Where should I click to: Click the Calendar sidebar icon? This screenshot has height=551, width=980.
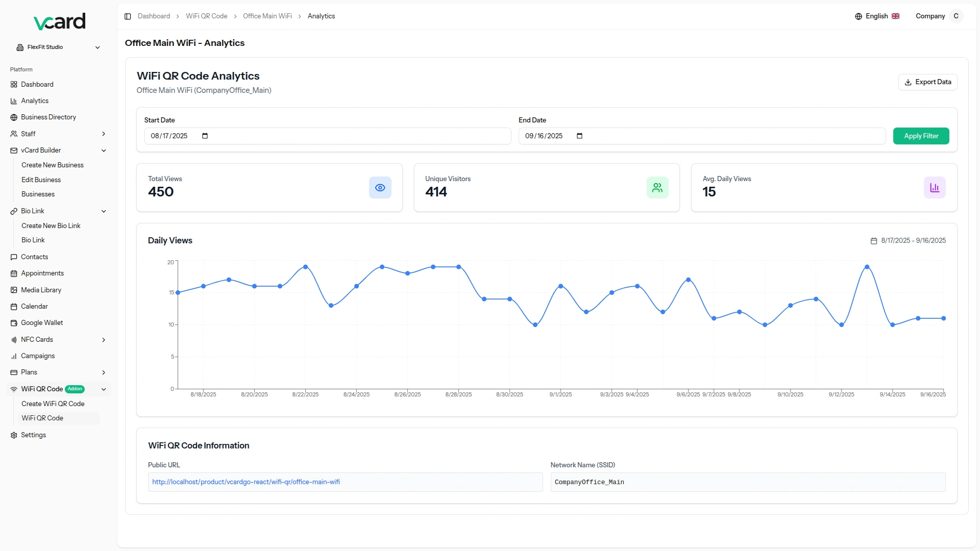point(14,307)
